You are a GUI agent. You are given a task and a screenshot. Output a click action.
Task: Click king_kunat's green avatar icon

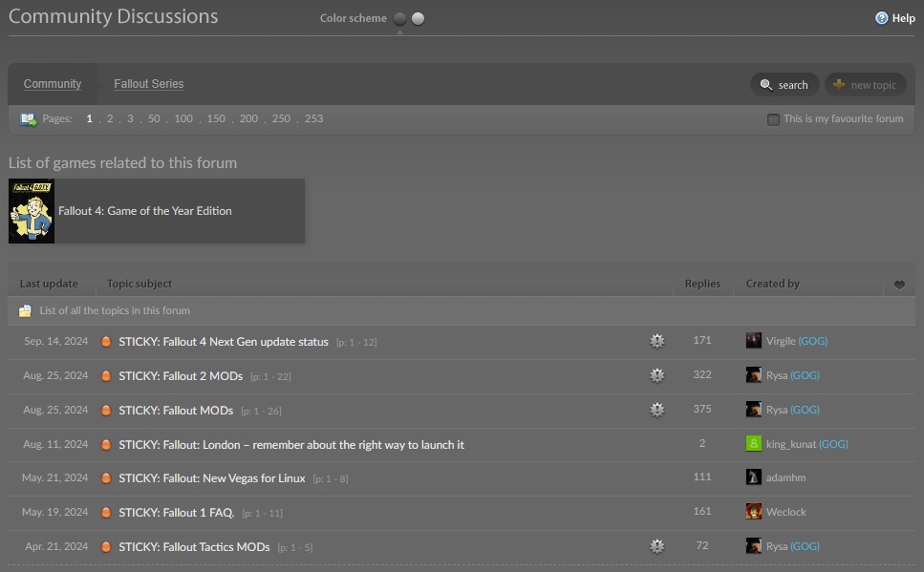[x=754, y=444]
